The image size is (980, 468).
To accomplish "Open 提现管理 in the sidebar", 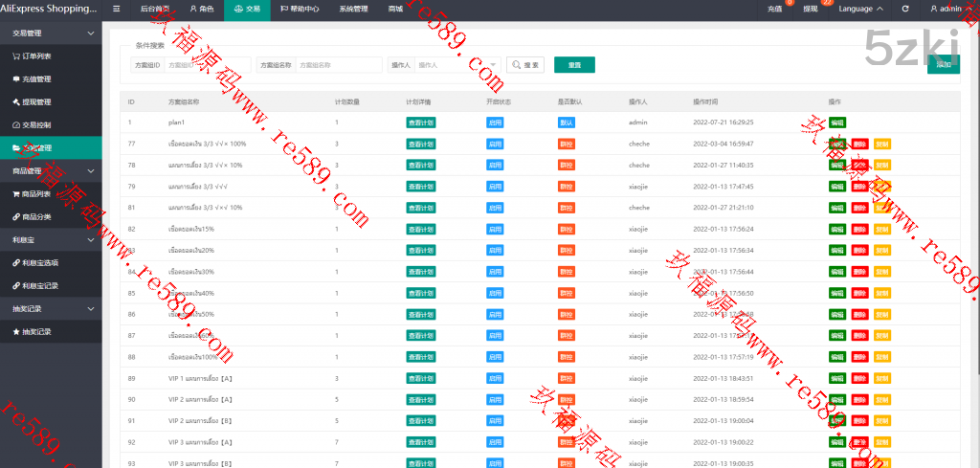I will click(x=36, y=101).
